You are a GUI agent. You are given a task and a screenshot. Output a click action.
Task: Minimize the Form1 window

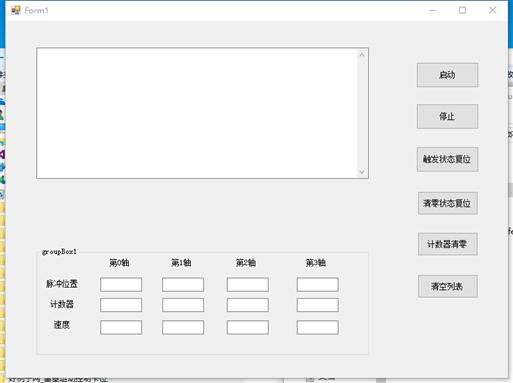pyautogui.click(x=432, y=10)
